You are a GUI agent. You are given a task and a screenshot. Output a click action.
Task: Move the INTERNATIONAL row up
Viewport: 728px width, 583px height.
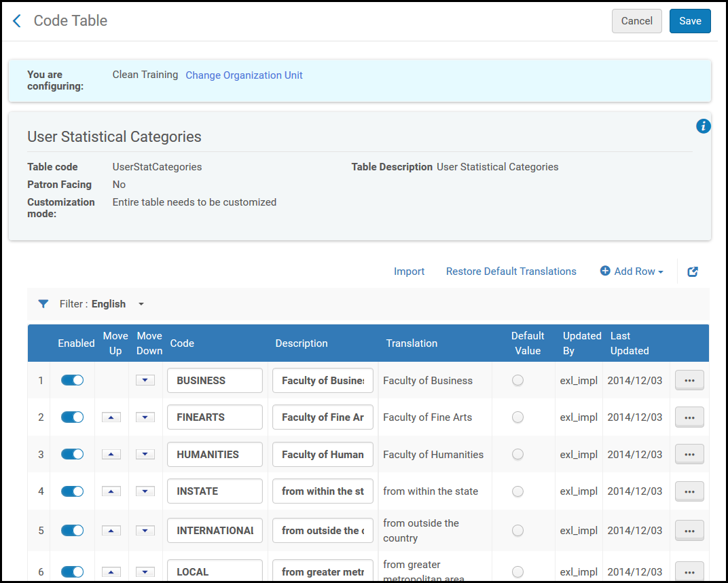pyautogui.click(x=111, y=531)
